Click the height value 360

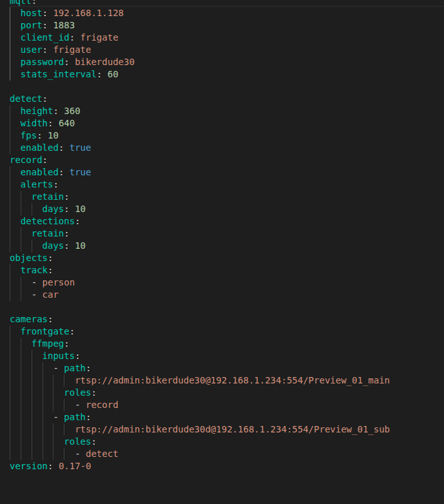[x=72, y=111]
